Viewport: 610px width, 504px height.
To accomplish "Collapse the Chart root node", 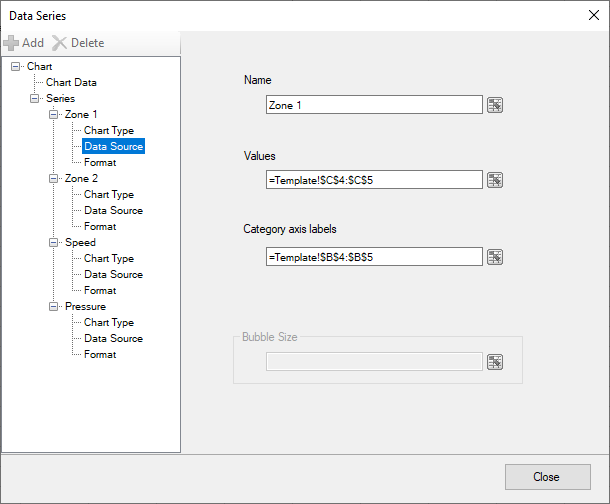I will point(15,66).
